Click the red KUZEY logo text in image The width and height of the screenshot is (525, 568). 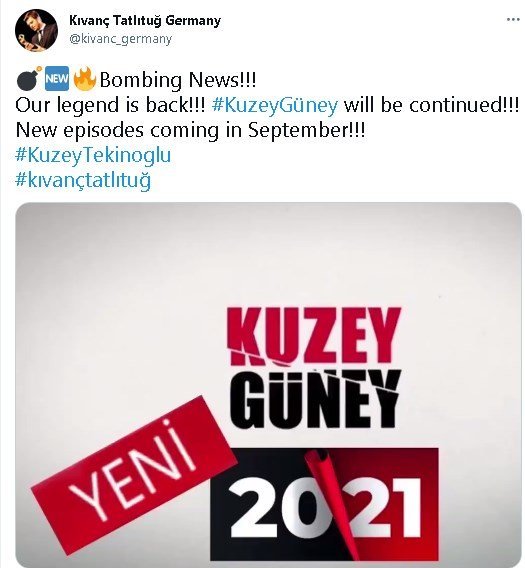pyautogui.click(x=314, y=336)
